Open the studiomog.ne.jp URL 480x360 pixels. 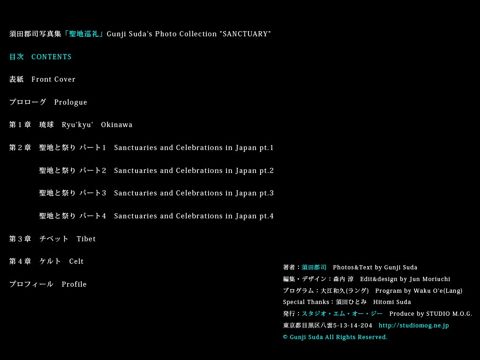414,325
